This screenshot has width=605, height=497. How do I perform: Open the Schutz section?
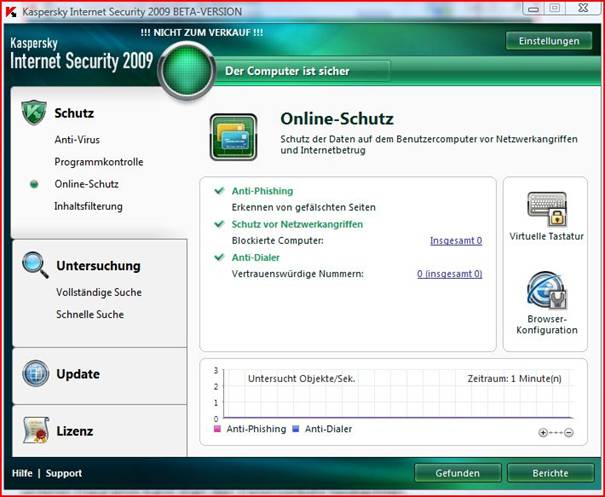point(74,113)
